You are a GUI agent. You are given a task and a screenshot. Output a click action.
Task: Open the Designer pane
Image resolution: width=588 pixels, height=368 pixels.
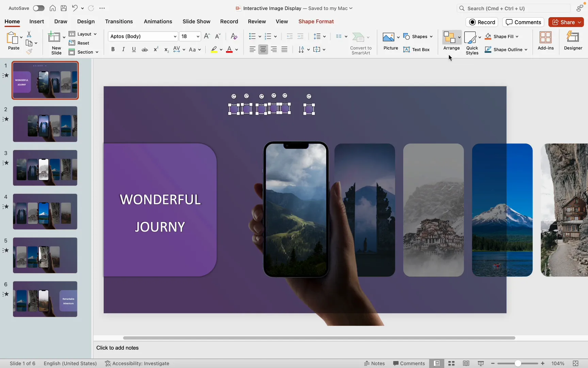pyautogui.click(x=573, y=41)
